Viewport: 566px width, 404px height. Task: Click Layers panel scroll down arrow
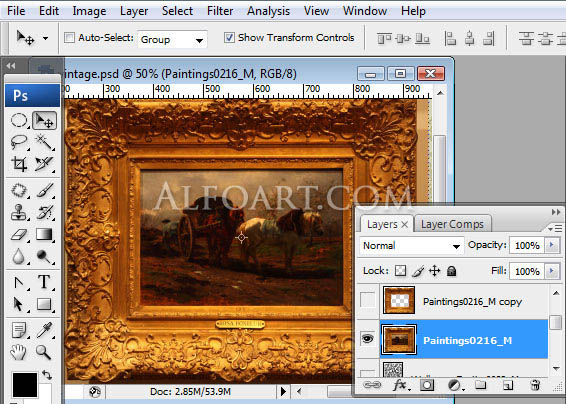pyautogui.click(x=556, y=368)
